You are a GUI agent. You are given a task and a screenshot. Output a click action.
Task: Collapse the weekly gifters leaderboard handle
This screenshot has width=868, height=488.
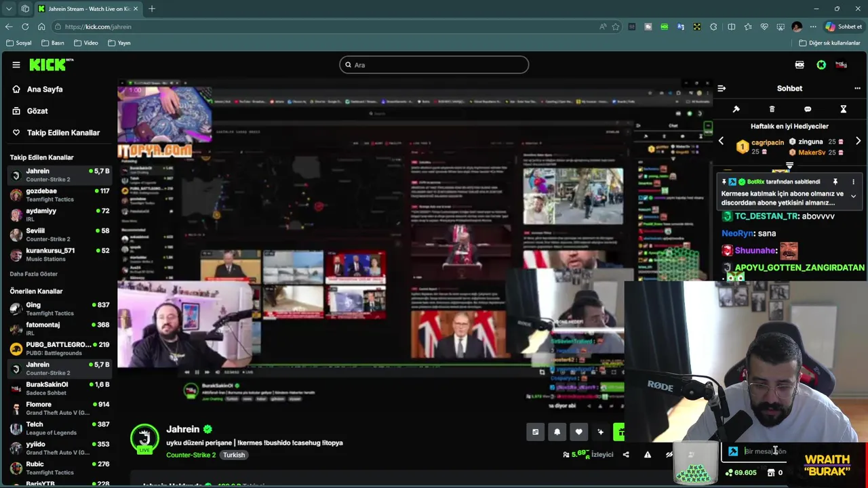tap(789, 165)
